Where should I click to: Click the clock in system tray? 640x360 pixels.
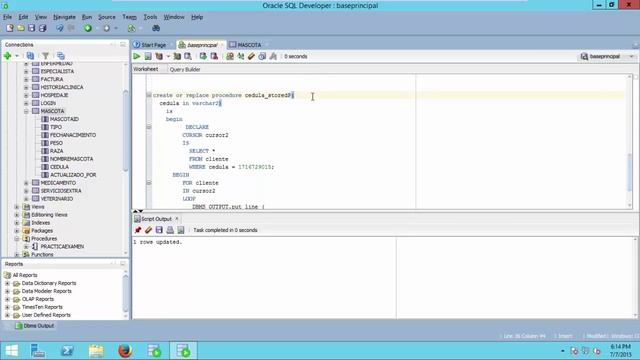[x=620, y=351]
